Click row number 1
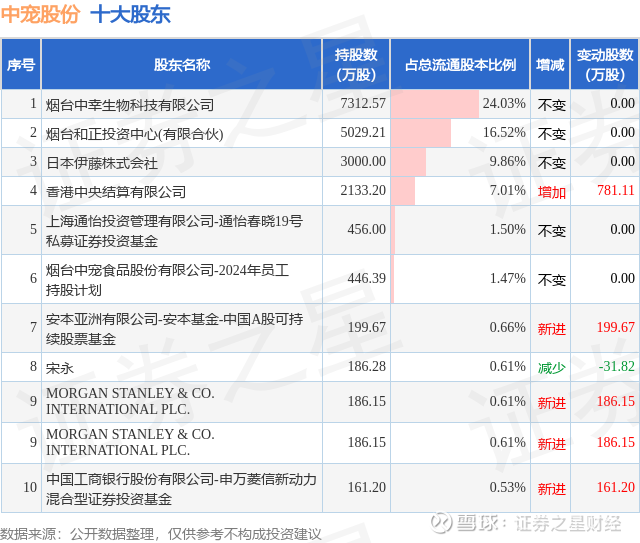The height and width of the screenshot is (543, 640). click(x=33, y=103)
